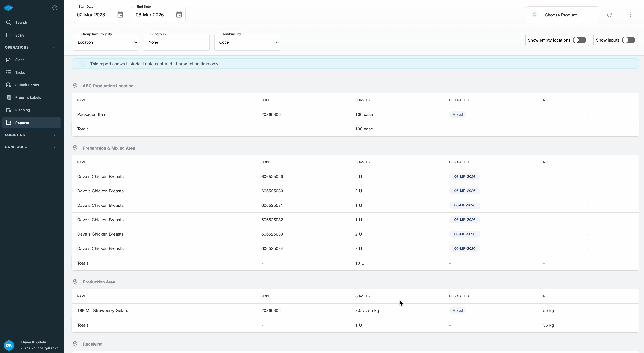The width and height of the screenshot is (644, 353).
Task: Click the Scan barcode icon in sidebar
Action: pos(9,35)
